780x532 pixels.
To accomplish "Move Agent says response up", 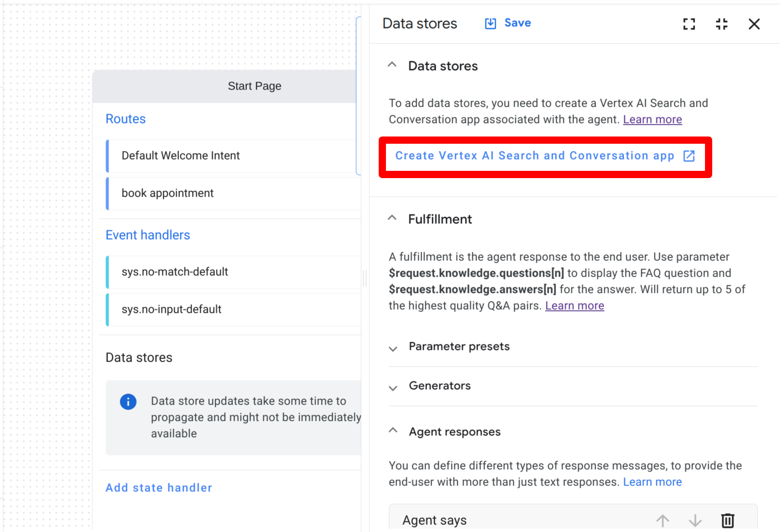I will 663,520.
